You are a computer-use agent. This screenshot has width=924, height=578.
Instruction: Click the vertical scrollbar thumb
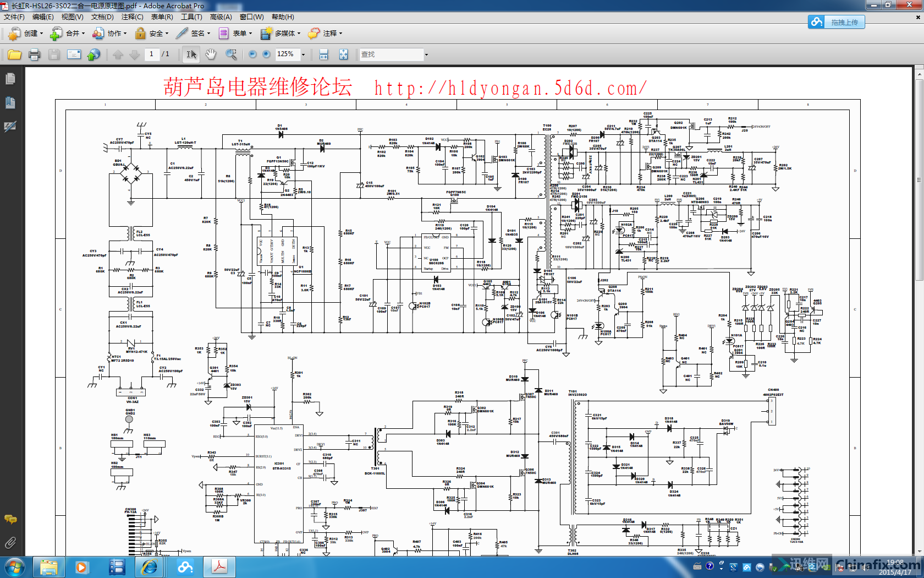pos(919,179)
